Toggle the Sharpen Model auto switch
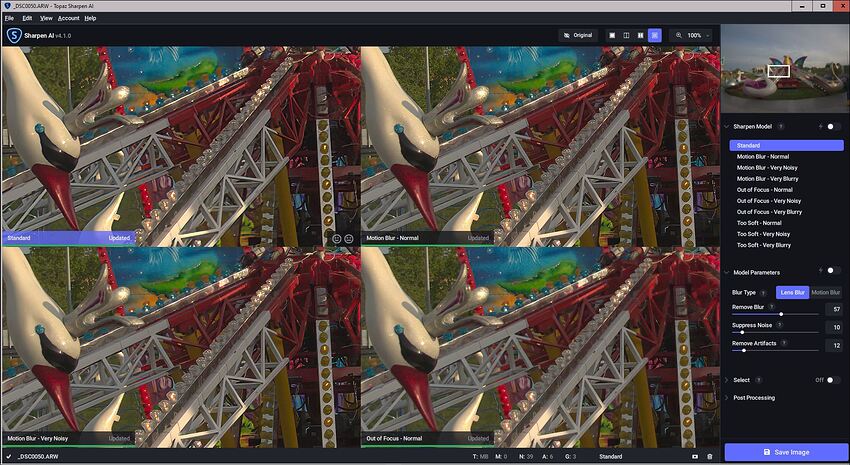The image size is (850, 465). [833, 126]
